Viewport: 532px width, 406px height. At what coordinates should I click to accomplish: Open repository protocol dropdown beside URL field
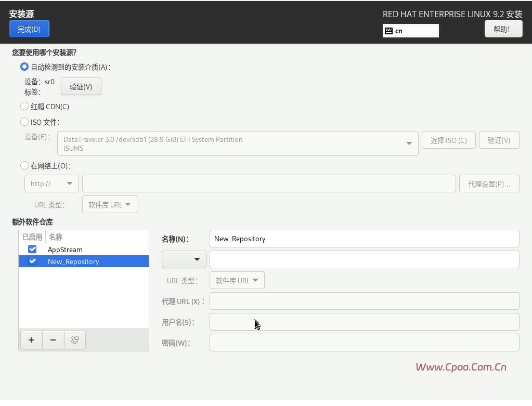184,259
